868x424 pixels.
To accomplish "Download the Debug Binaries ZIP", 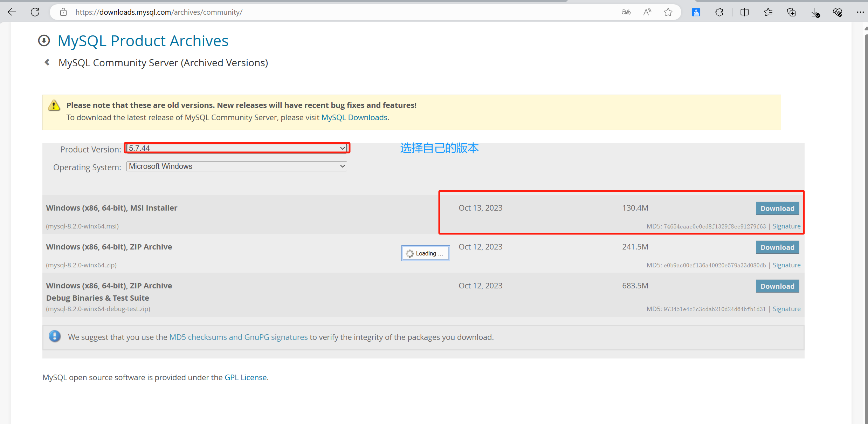I will pyautogui.click(x=777, y=286).
